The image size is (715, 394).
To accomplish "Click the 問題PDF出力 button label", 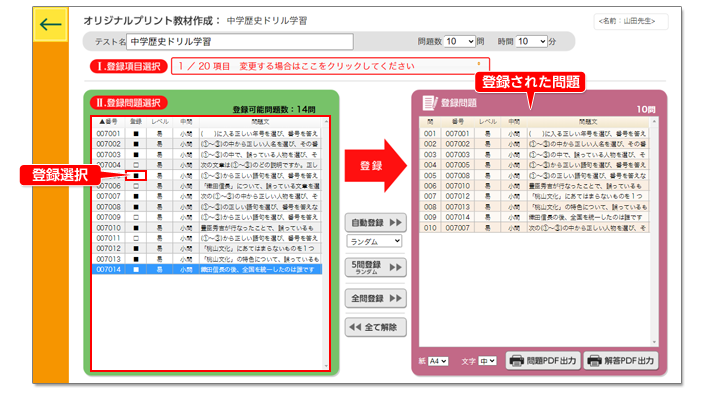I will click(551, 361).
